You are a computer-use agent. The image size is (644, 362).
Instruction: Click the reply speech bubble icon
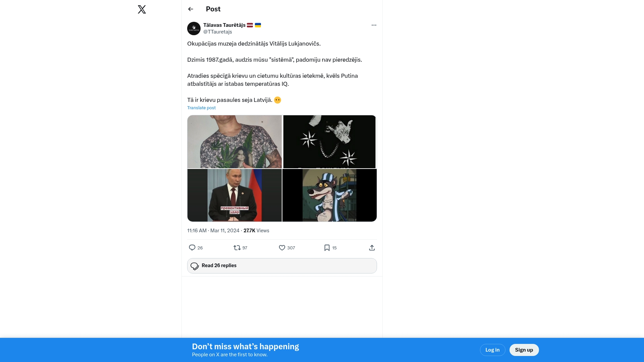(x=192, y=248)
